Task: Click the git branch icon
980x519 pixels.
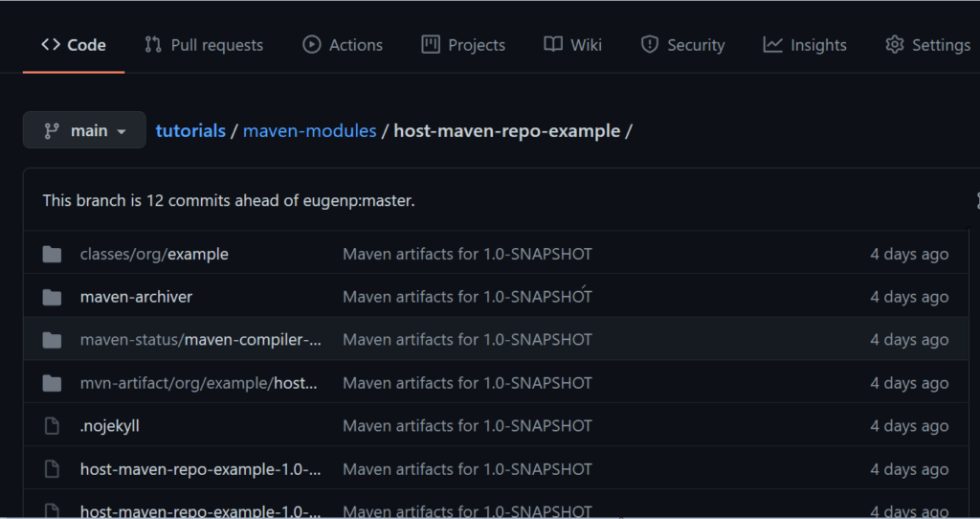Action: pyautogui.click(x=52, y=130)
